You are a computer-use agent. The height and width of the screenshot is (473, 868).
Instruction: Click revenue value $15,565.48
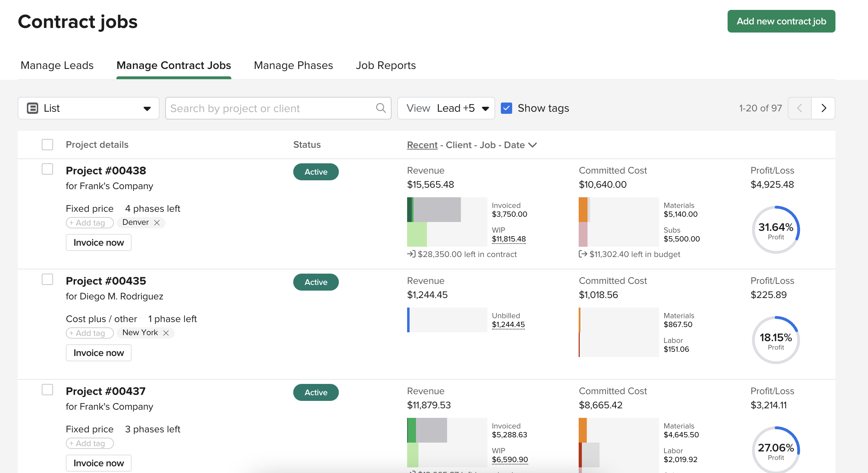pyautogui.click(x=430, y=185)
